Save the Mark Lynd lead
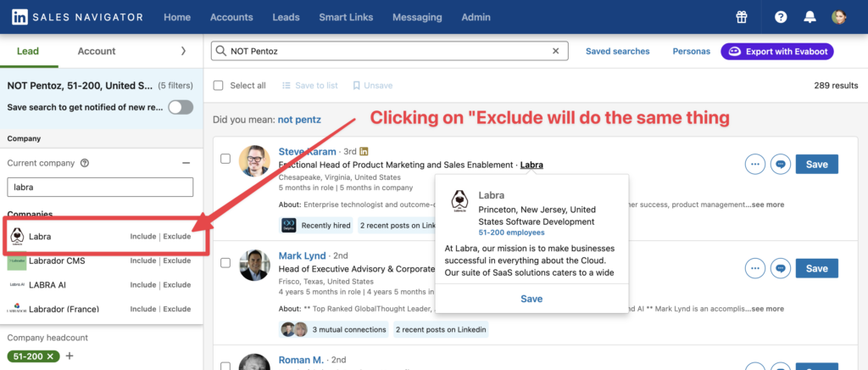The image size is (868, 370). tap(816, 268)
